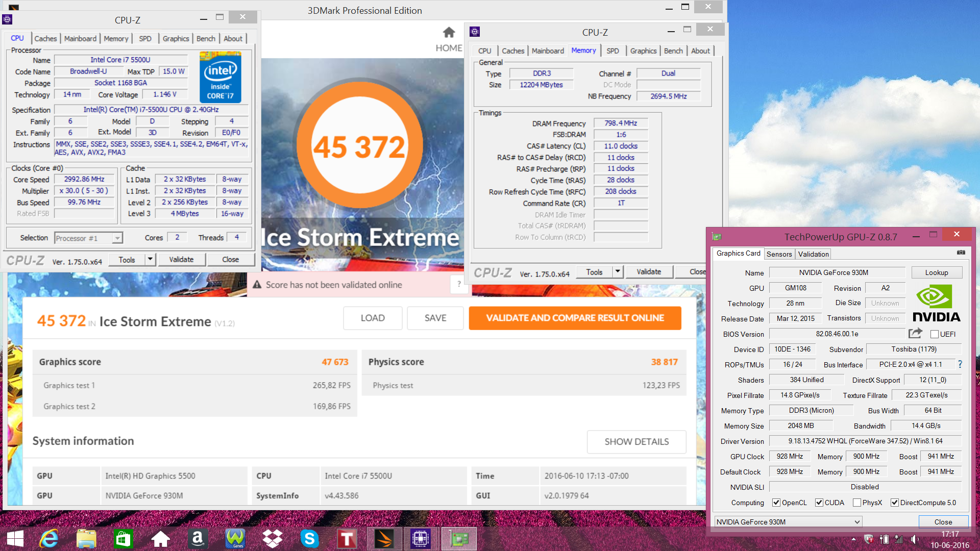The width and height of the screenshot is (980, 551).
Task: Toggle the UEFI checkbox in GPU-Z
Action: pos(935,334)
